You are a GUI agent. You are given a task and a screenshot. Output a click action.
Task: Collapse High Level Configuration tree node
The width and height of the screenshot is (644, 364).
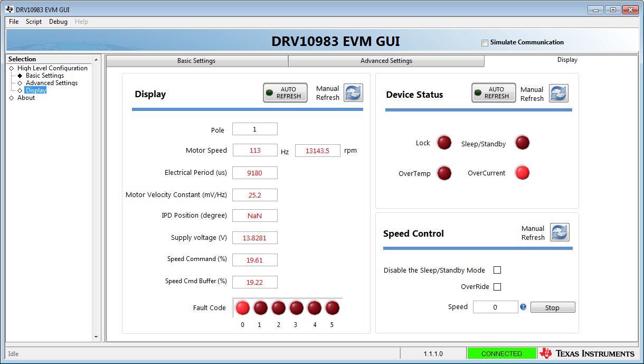click(12, 68)
